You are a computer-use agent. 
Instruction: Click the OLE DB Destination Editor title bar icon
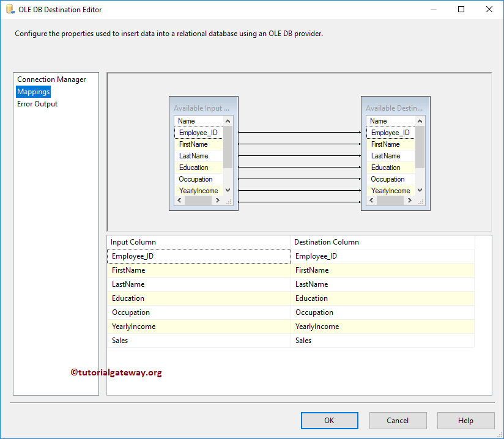click(9, 9)
